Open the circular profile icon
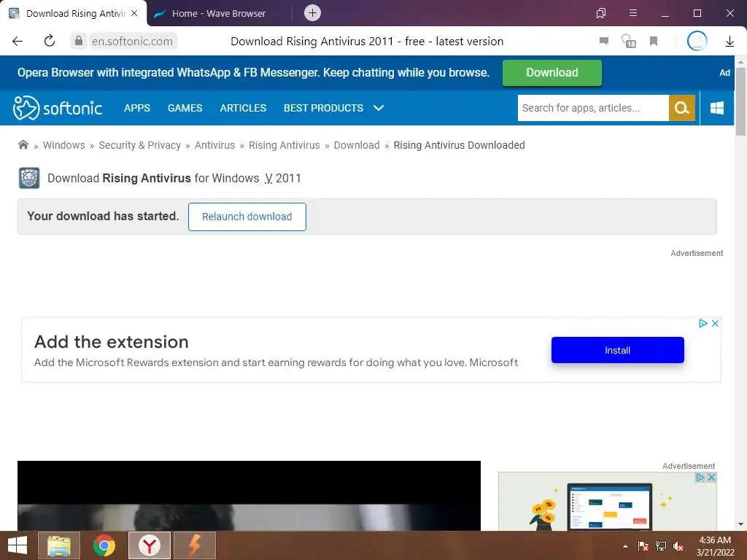 (x=697, y=41)
